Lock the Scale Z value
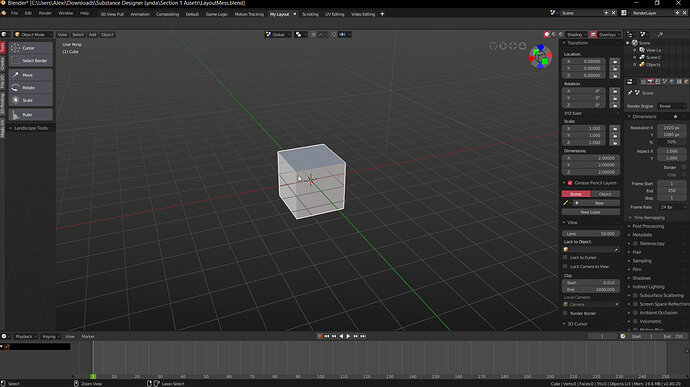This screenshot has height=387, width=690. click(615, 143)
